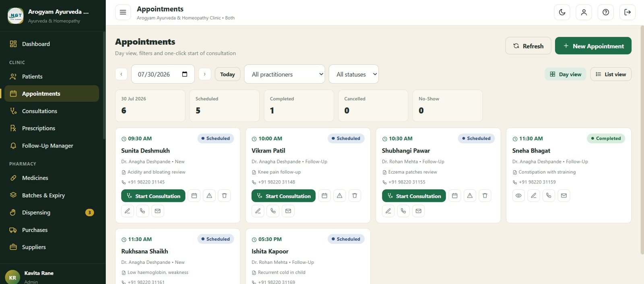Open the help question mark icon
This screenshot has height=284, width=644.
click(605, 12)
